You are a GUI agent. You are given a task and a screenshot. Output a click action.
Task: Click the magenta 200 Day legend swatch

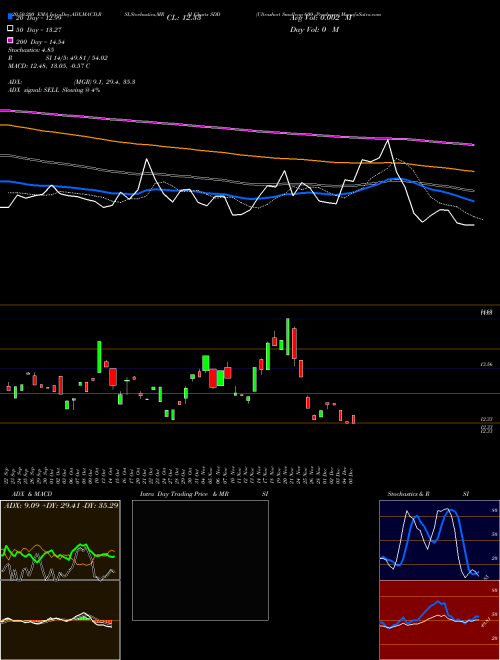pos(10,41)
